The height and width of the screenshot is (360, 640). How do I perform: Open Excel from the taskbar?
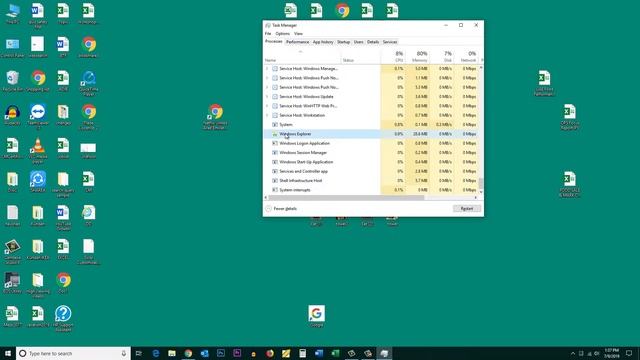(335, 353)
